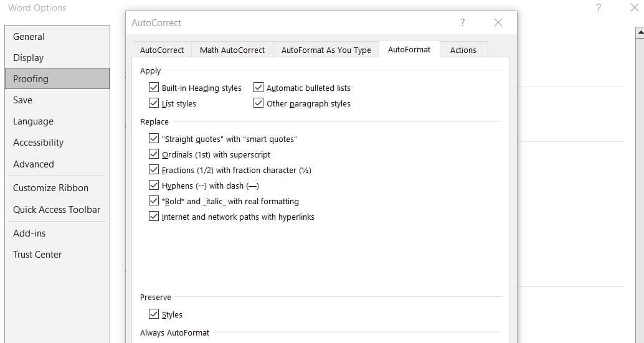Viewport: 644px width, 343px height.
Task: Disable the List styles option
Action: 154,103
